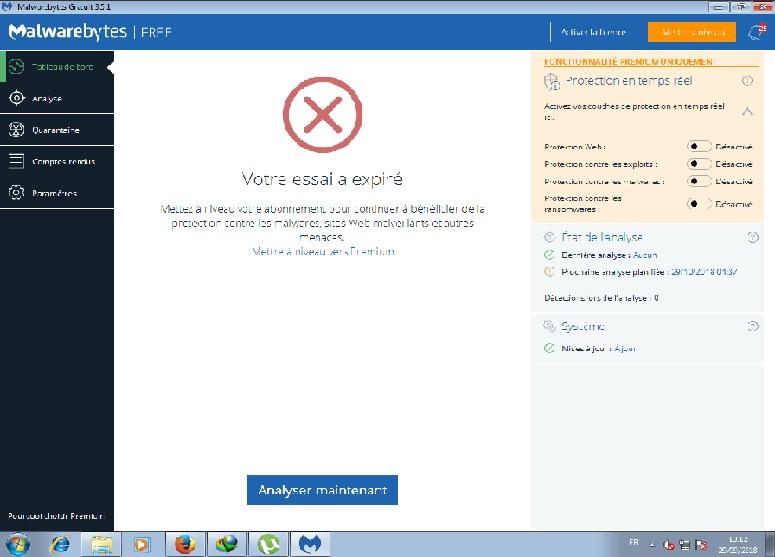Open Comptes rendus reports section
Screen dimensions: 775x557
click(x=57, y=161)
